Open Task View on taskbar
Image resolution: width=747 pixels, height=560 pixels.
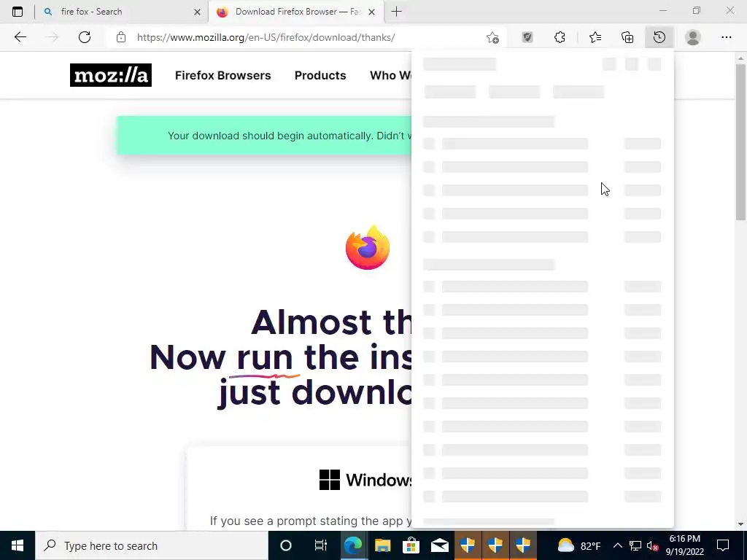click(321, 545)
